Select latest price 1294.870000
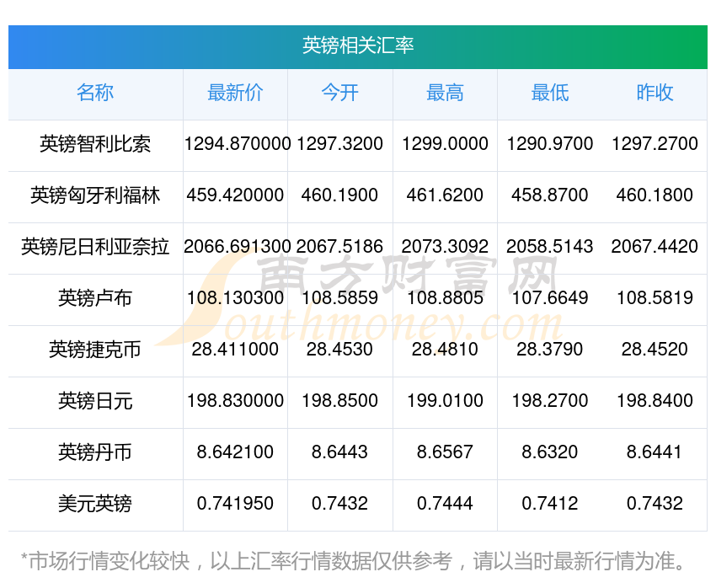 click(237, 144)
